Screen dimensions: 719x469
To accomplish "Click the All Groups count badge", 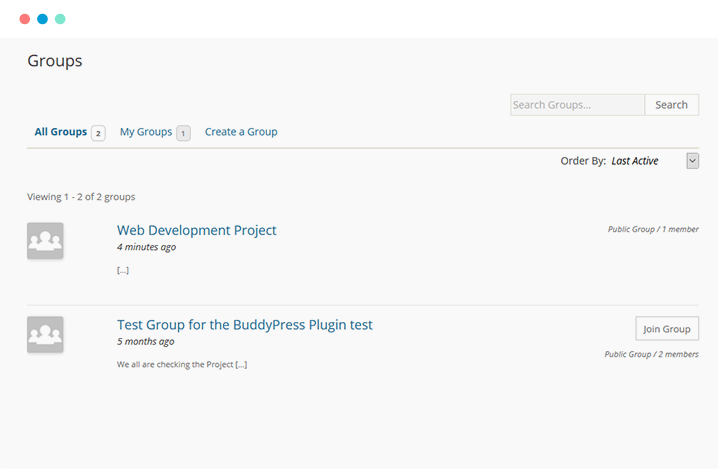I will [x=98, y=133].
